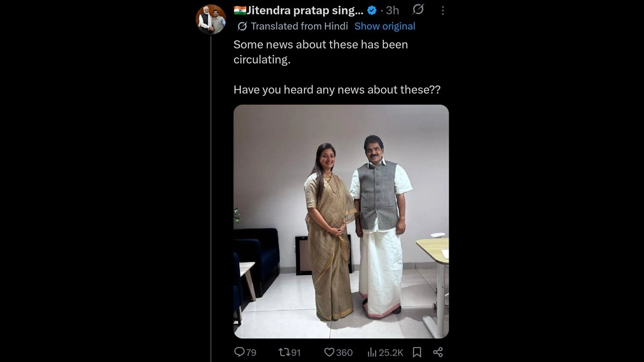The image size is (644, 362).
Task: Click the 'Translated from Hindi' label
Action: (x=299, y=26)
